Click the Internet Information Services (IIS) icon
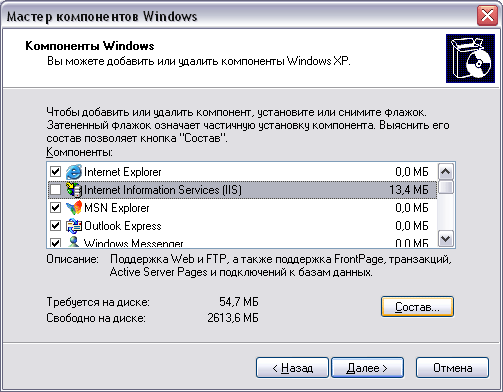The height and width of the screenshot is (392, 503). 73,190
